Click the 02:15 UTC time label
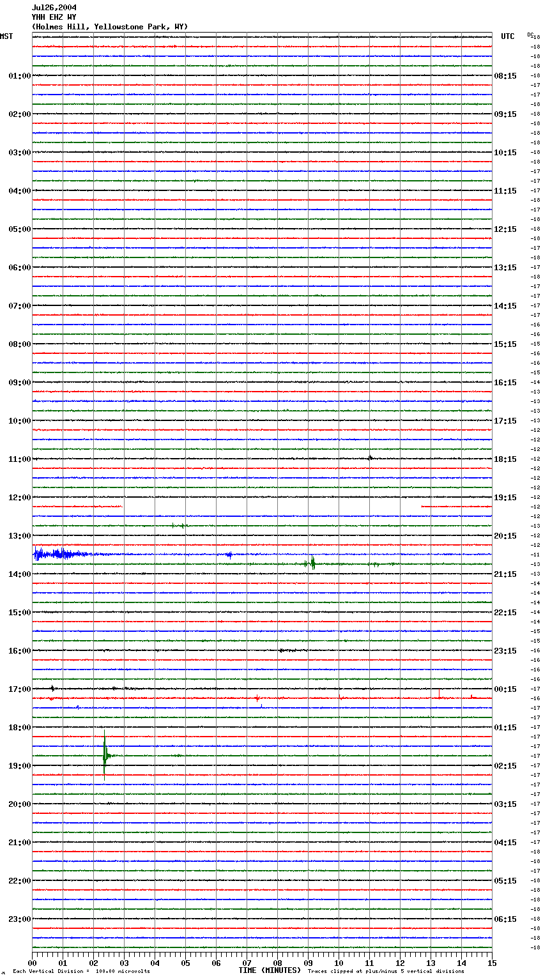The width and height of the screenshot is (543, 980). [505, 766]
